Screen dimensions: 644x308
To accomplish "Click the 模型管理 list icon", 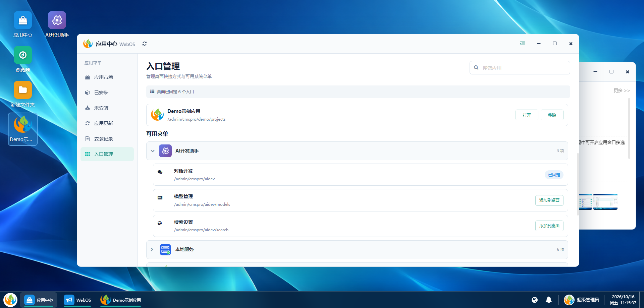I will point(160,198).
